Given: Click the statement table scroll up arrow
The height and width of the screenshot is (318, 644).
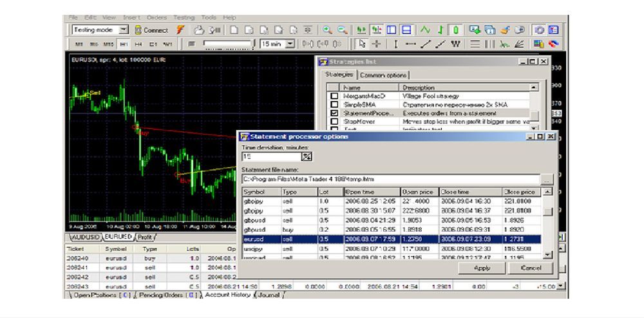Looking at the screenshot, I should [547, 192].
